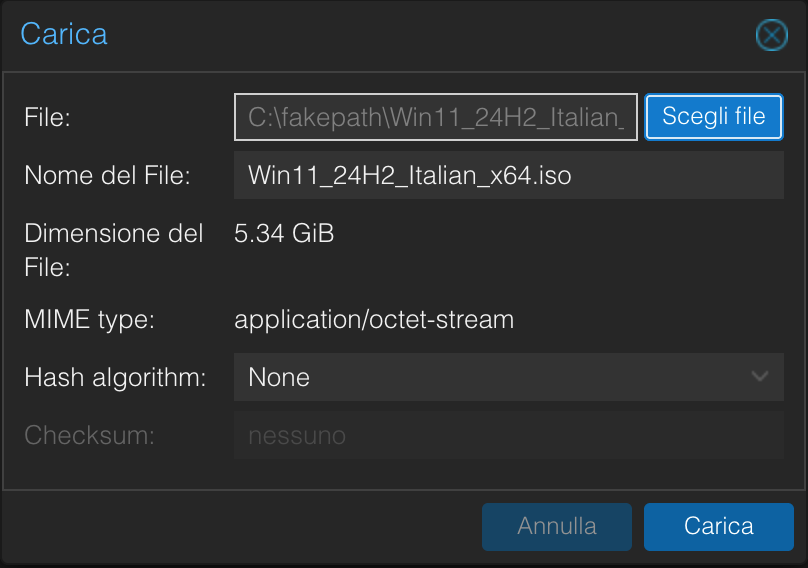Close the Carica dialog with the X icon
The image size is (808, 568).
click(771, 35)
